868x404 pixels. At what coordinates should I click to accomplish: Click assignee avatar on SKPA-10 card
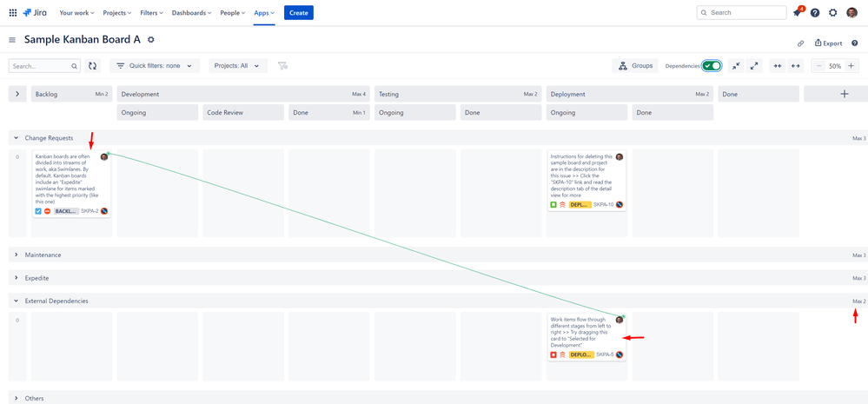[x=620, y=157]
